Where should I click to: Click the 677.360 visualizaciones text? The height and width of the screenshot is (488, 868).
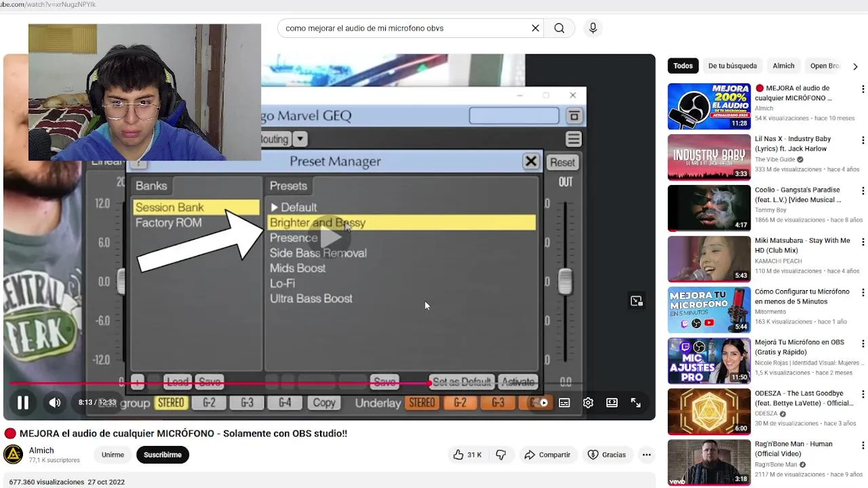(x=47, y=482)
